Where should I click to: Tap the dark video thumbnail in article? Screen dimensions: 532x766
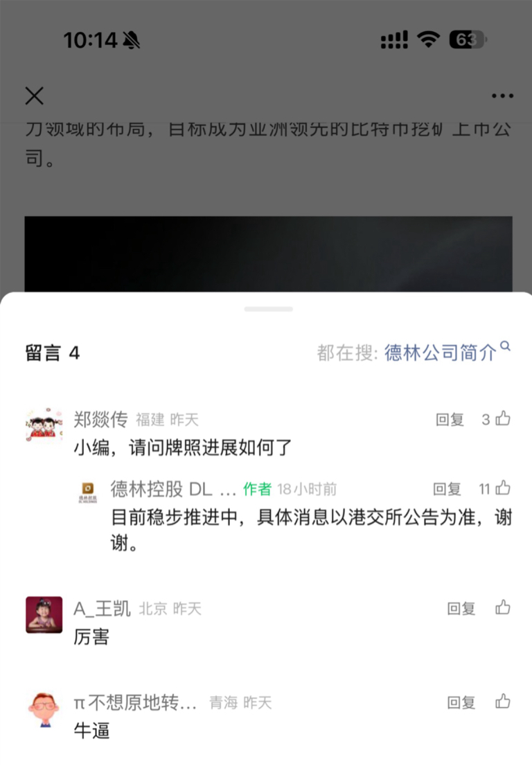[268, 254]
